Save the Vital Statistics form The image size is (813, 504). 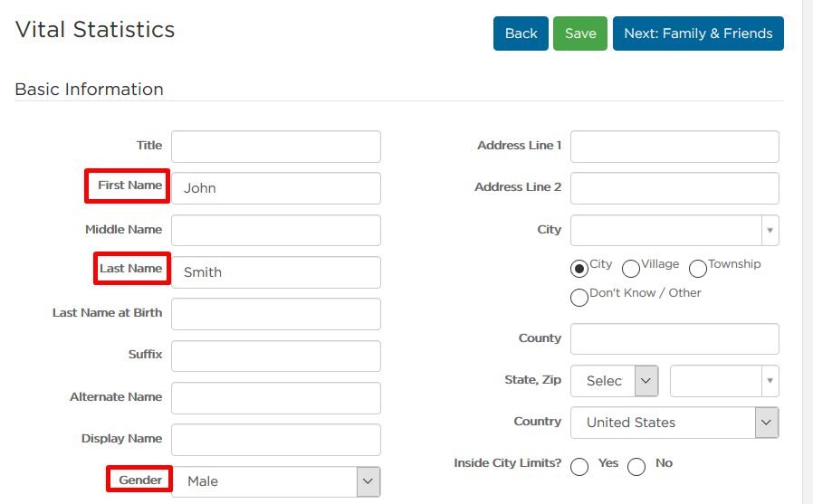580,33
